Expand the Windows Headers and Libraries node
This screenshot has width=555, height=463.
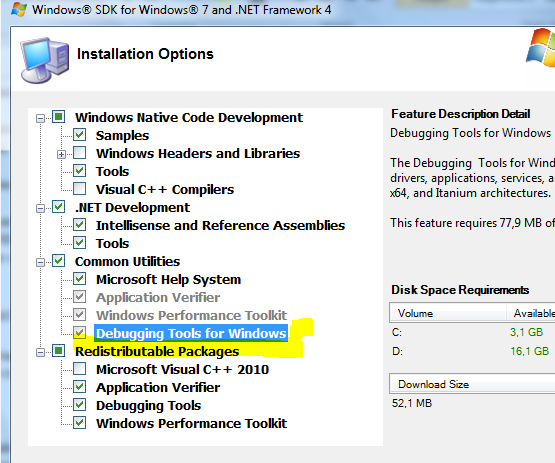[x=62, y=154]
